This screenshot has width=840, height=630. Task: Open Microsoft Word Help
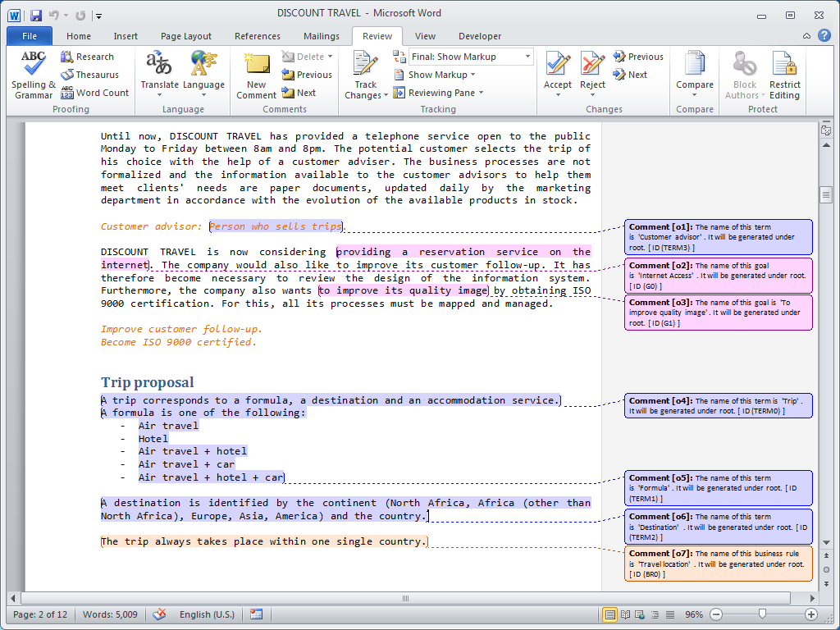(824, 36)
